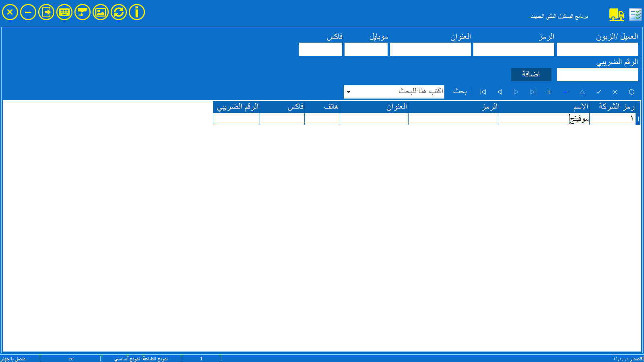The image size is (644, 362).
Task: Click the security camera icon
Action: point(83,12)
